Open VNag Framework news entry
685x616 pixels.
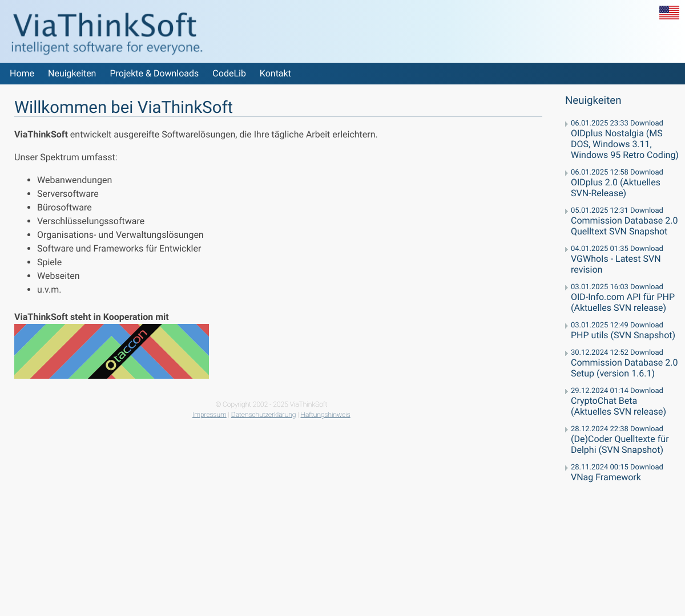(606, 477)
